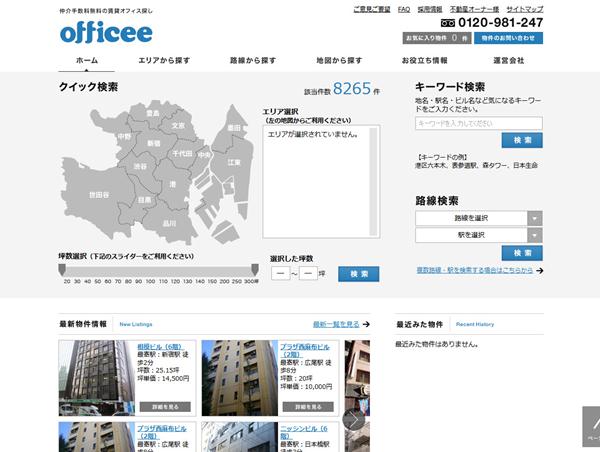Open プラザ西麻布ビル listing near 20坪

point(305,351)
